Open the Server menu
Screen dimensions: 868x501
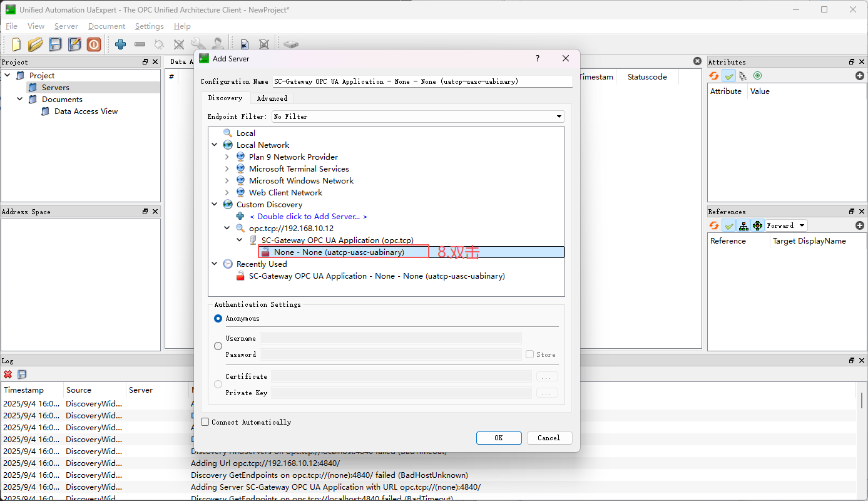tap(66, 26)
